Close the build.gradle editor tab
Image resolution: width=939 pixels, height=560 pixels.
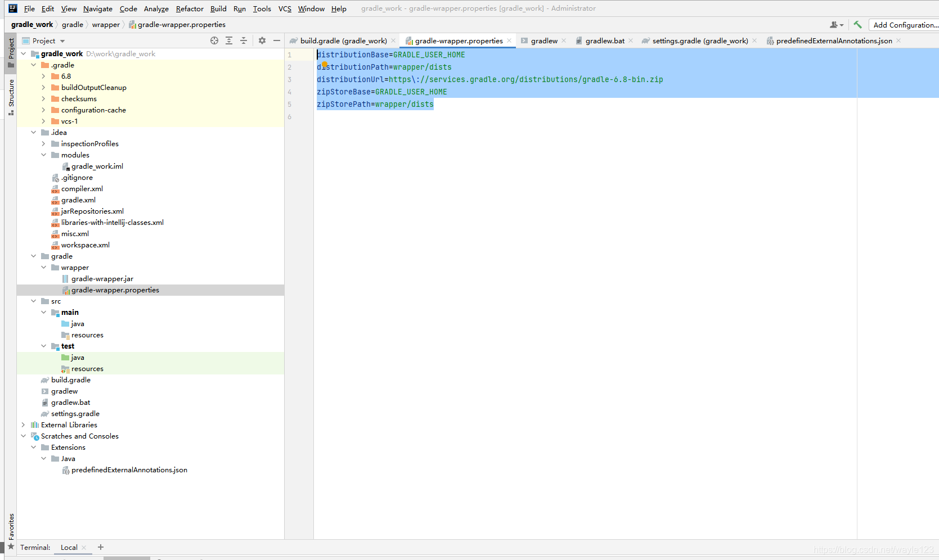393,40
